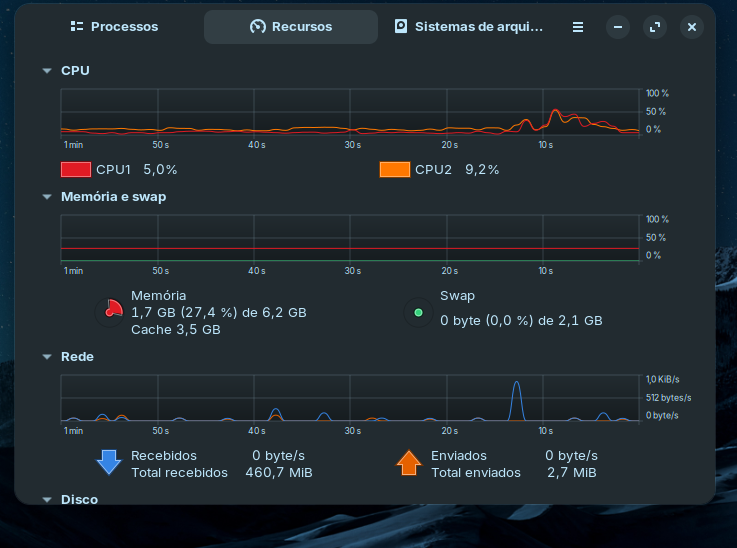Image resolution: width=737 pixels, height=548 pixels.
Task: Open the Sistemas de arquivos tab
Action: pos(468,27)
